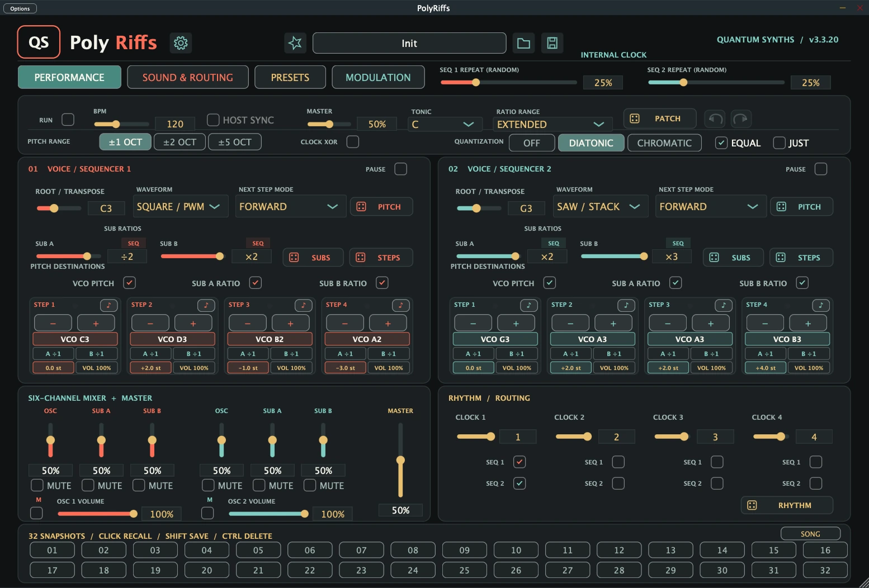
Task: Set quantization to CHROMATIC
Action: (664, 143)
